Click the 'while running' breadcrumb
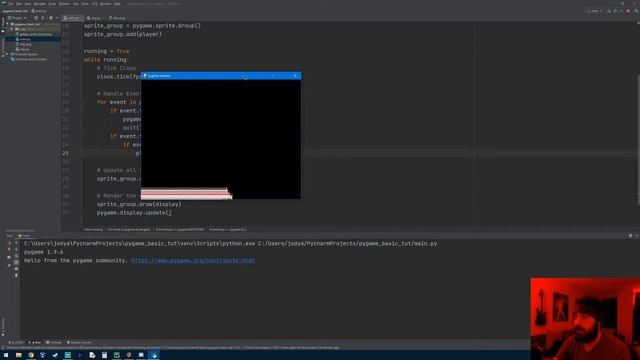Image resolution: width=640 pixels, height=360 pixels. [93, 229]
